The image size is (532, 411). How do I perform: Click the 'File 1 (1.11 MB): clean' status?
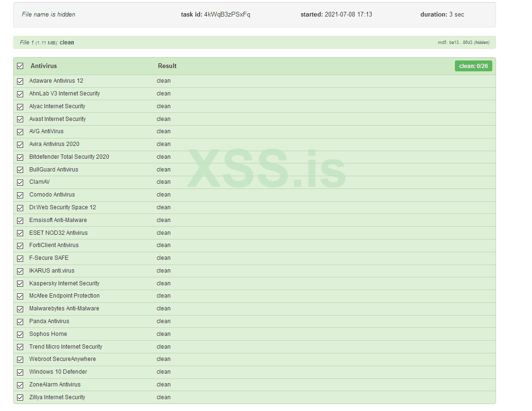(47, 43)
